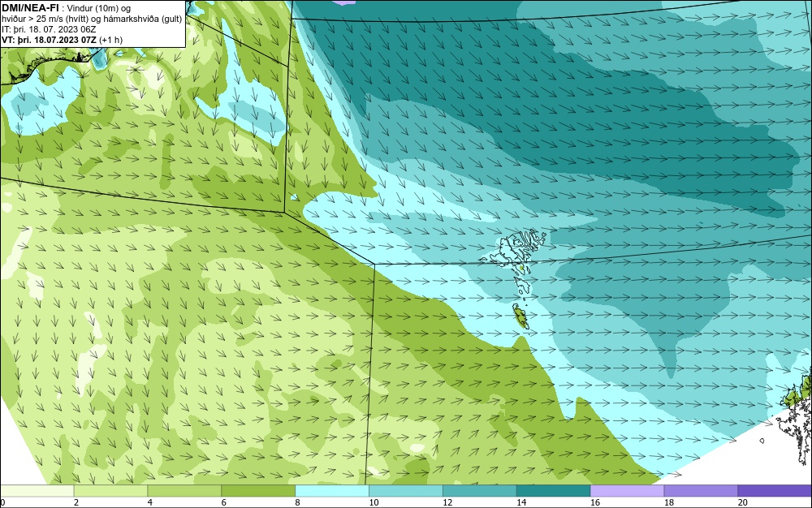Image resolution: width=812 pixels, height=508 pixels.
Task: Click the above 20 m/s dark violet swatch
Action: pos(775,490)
